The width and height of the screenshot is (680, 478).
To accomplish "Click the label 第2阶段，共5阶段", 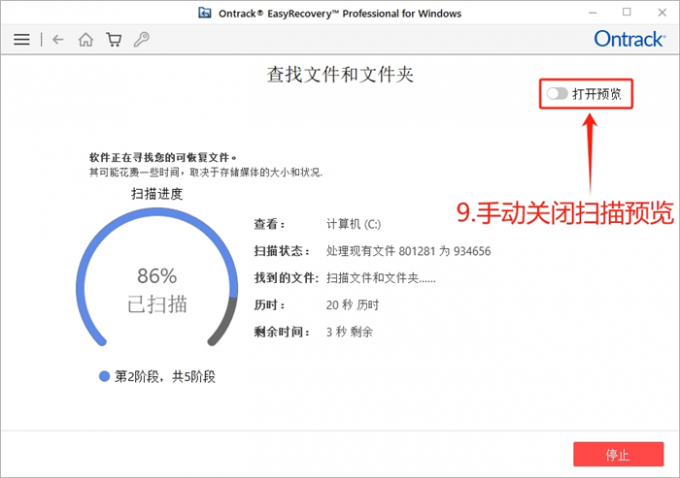I will click(x=165, y=377).
